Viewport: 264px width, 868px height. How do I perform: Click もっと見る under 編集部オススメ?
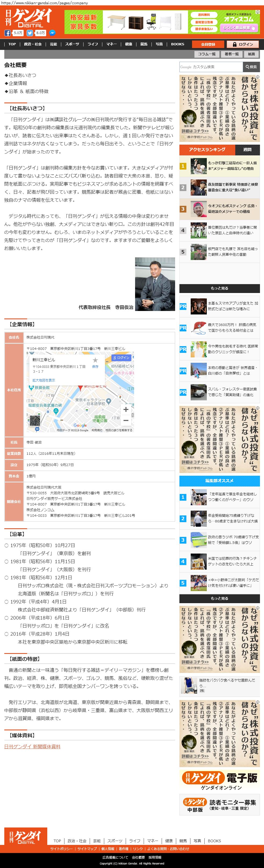(219, 598)
